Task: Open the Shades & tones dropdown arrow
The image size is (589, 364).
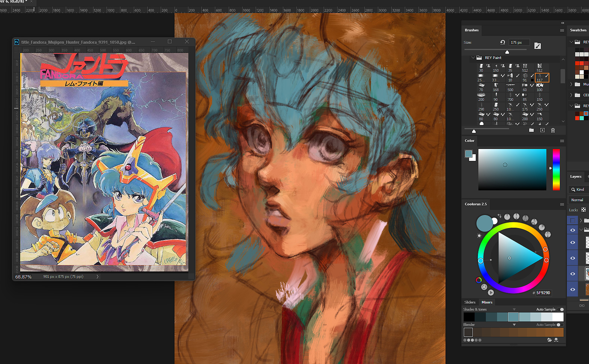Action: tap(514, 309)
